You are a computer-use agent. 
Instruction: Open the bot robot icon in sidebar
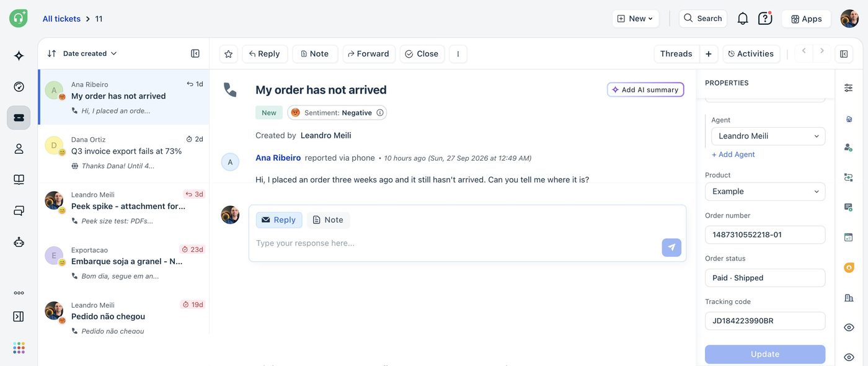pos(19,242)
